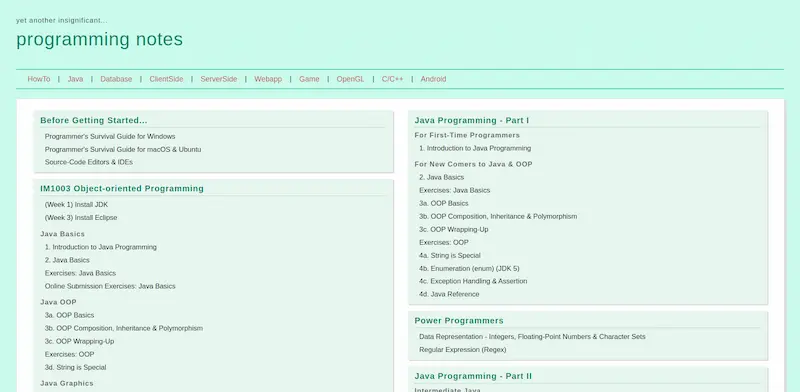Open '3b. OOP Composition' link under Part I
Viewport: 800px width, 392px height.
tap(498, 216)
